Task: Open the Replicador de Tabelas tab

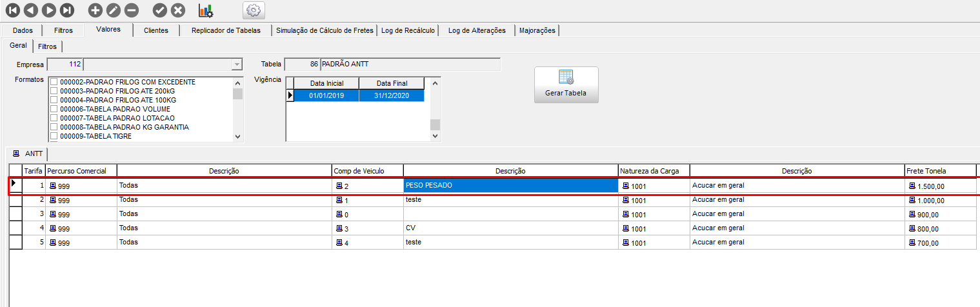Action: (227, 30)
